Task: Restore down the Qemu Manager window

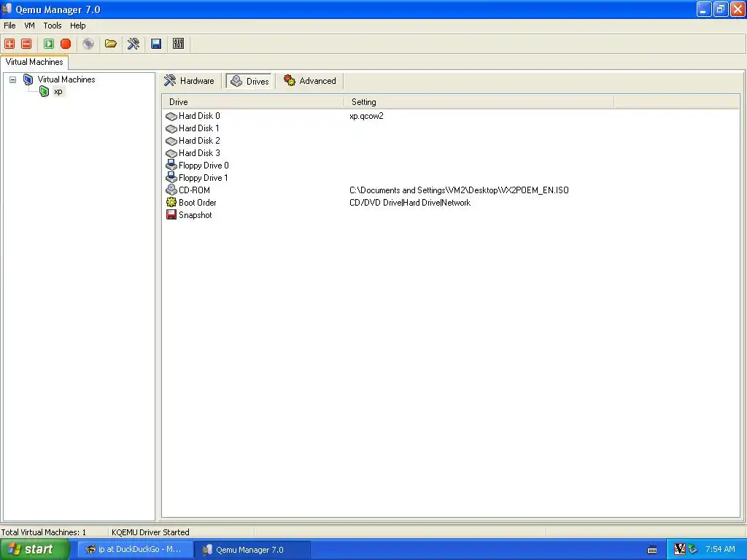Action: point(721,9)
